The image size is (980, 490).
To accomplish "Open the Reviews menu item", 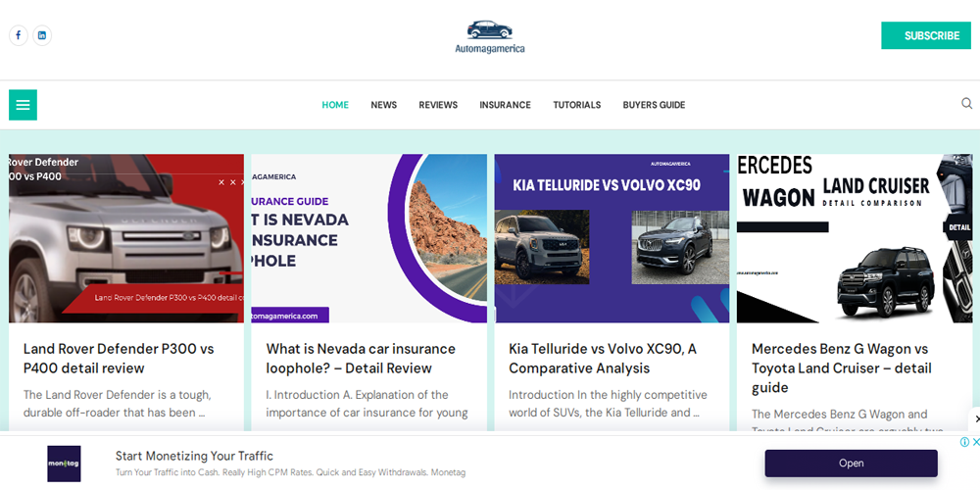I will point(438,105).
